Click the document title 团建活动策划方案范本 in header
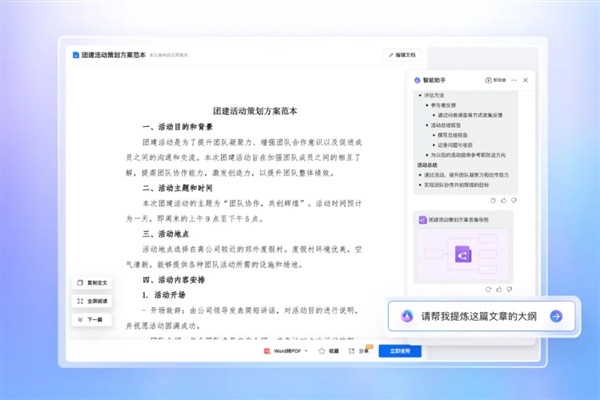Screen dimensions: 600x400 pyautogui.click(x=113, y=55)
